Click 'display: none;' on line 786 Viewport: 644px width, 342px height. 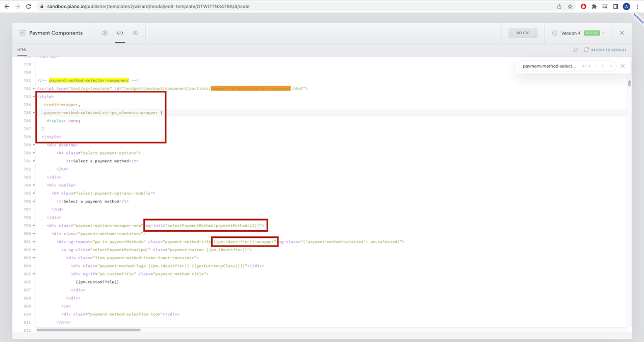[x=63, y=121]
